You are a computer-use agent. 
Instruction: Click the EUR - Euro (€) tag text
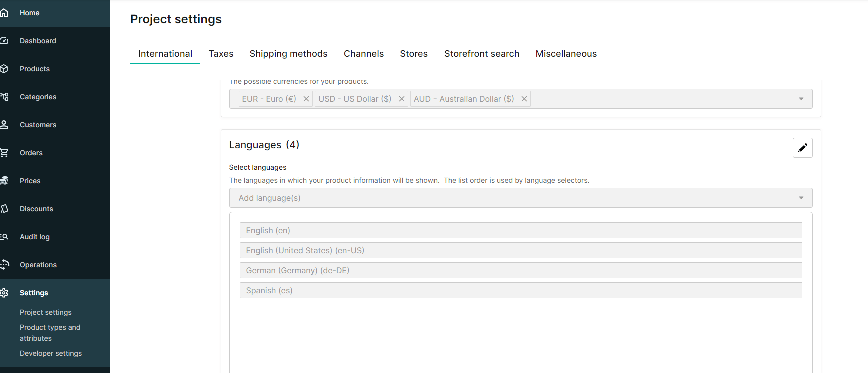tap(269, 99)
